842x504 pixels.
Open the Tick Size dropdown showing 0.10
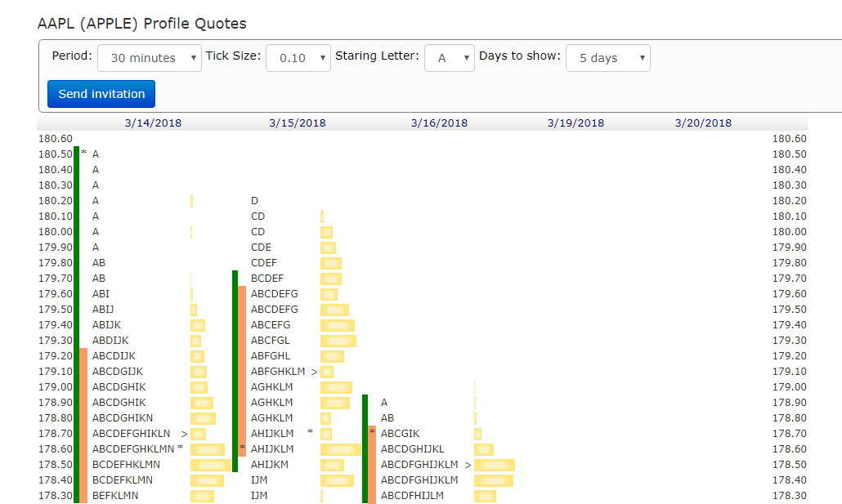[298, 58]
